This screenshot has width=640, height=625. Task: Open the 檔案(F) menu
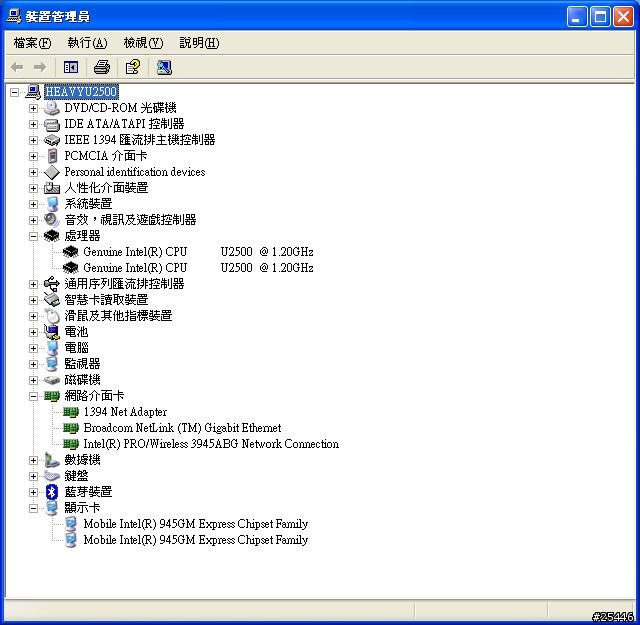[32, 42]
